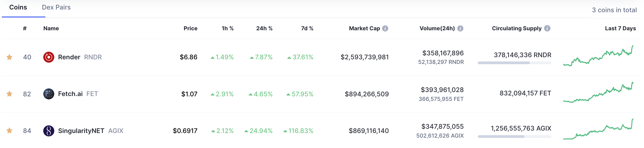Open the Render RNDR coin link
This screenshot has height=148, width=644.
80,57
